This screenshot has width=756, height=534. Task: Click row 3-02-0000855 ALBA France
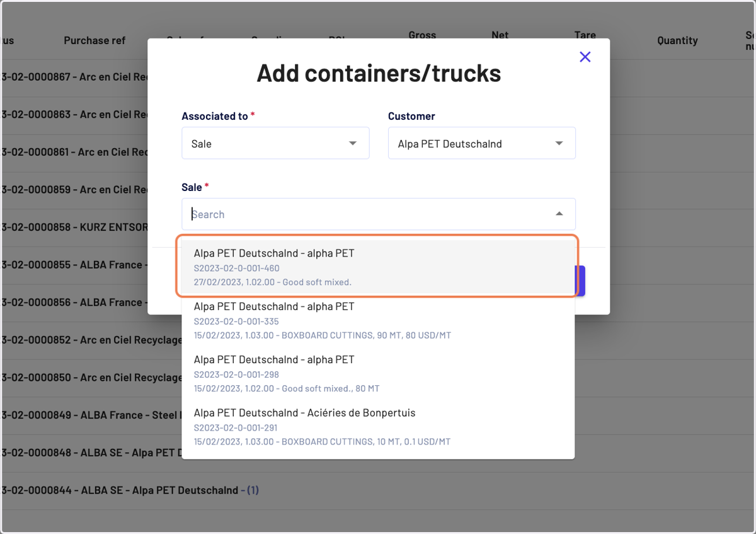point(75,265)
